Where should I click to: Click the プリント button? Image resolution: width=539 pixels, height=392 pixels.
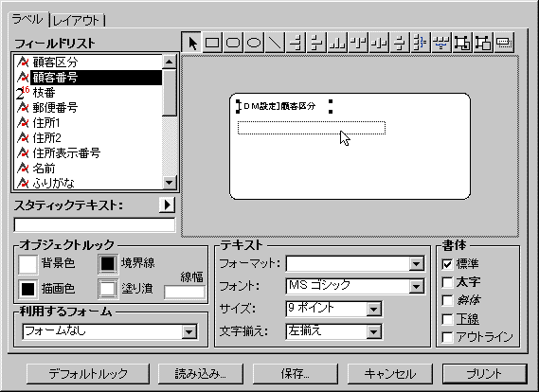[x=484, y=374]
